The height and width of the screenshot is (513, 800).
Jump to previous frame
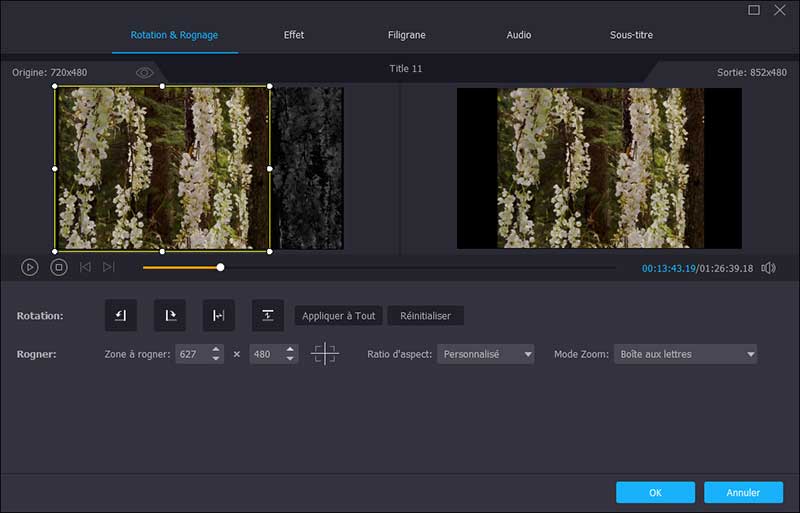85,267
